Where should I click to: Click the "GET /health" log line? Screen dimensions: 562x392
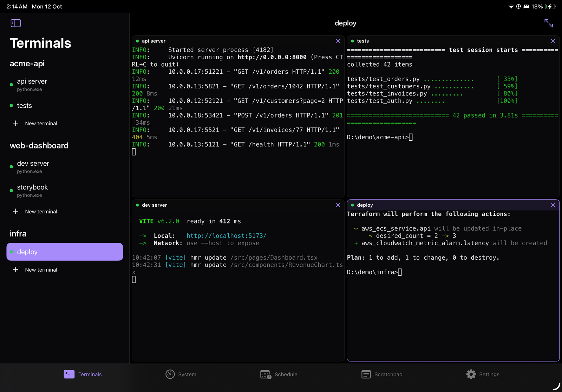236,145
